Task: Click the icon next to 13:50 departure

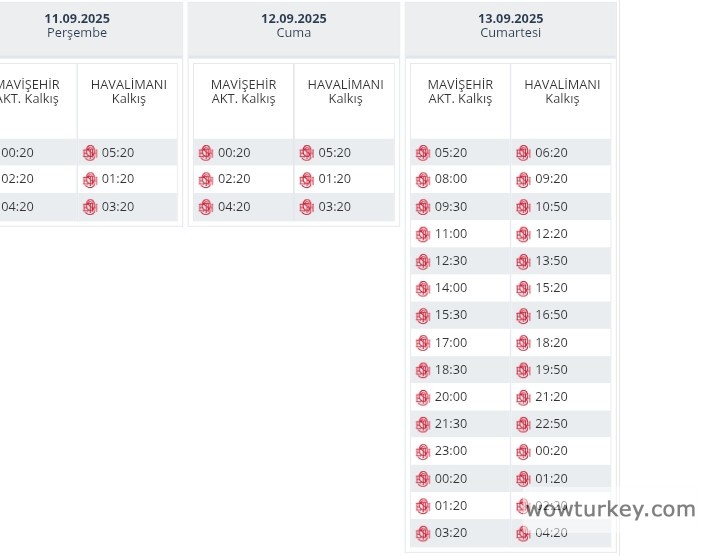Action: tap(523, 261)
